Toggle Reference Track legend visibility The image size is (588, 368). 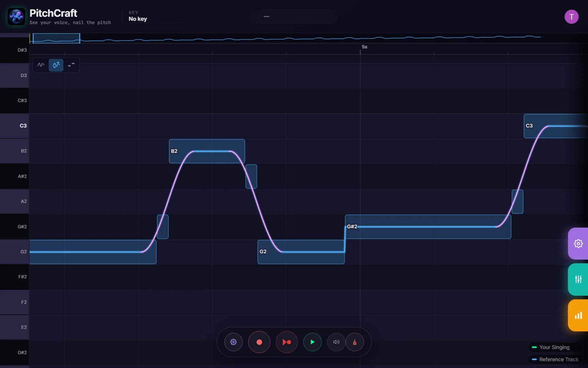[x=555, y=359]
